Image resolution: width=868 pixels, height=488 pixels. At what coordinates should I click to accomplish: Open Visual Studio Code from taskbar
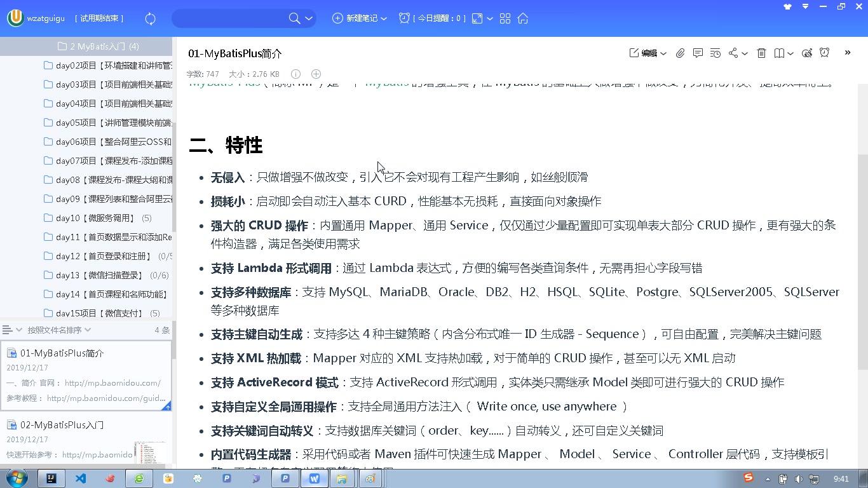[x=81, y=478]
